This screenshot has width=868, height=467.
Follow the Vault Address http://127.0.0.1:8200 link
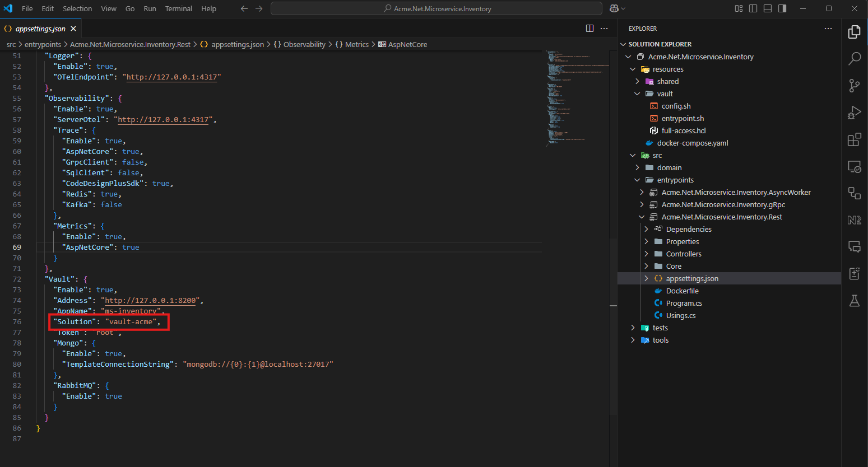(x=150, y=300)
